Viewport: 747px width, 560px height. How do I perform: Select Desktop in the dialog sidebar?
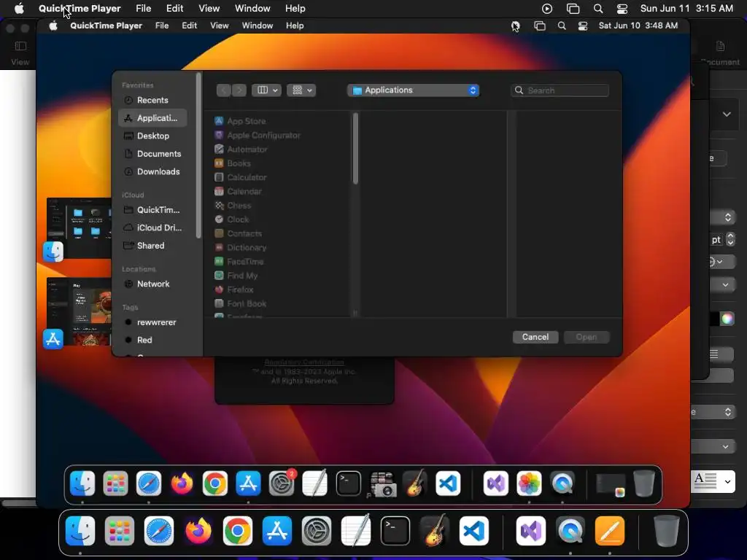click(152, 136)
